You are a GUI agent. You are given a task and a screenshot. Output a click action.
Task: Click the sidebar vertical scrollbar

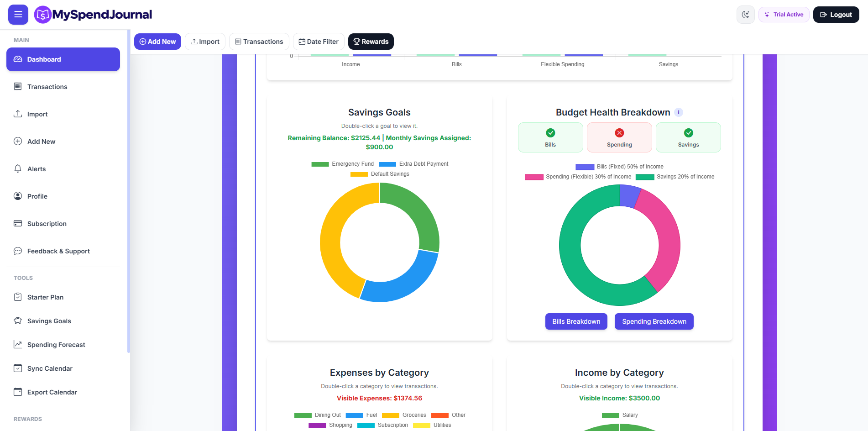click(x=129, y=192)
